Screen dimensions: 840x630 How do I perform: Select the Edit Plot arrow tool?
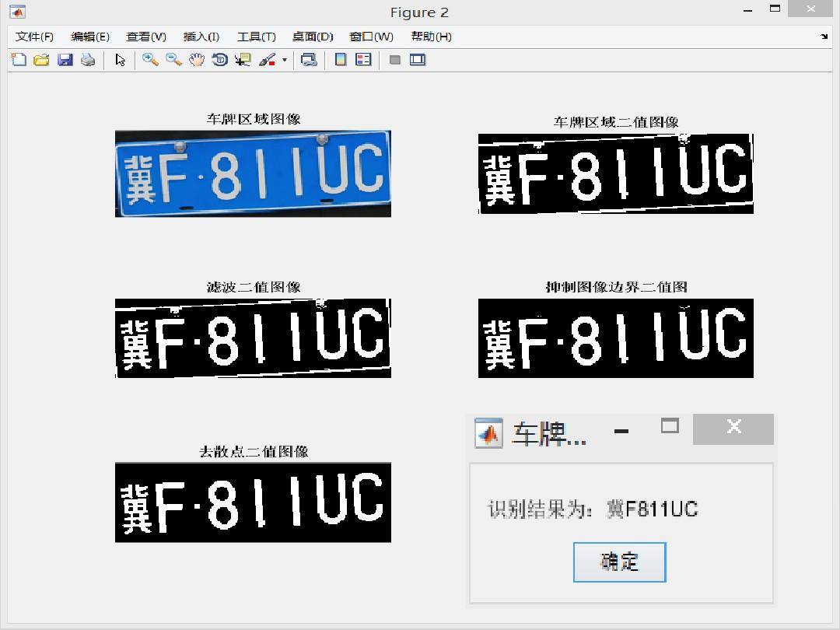click(x=120, y=59)
